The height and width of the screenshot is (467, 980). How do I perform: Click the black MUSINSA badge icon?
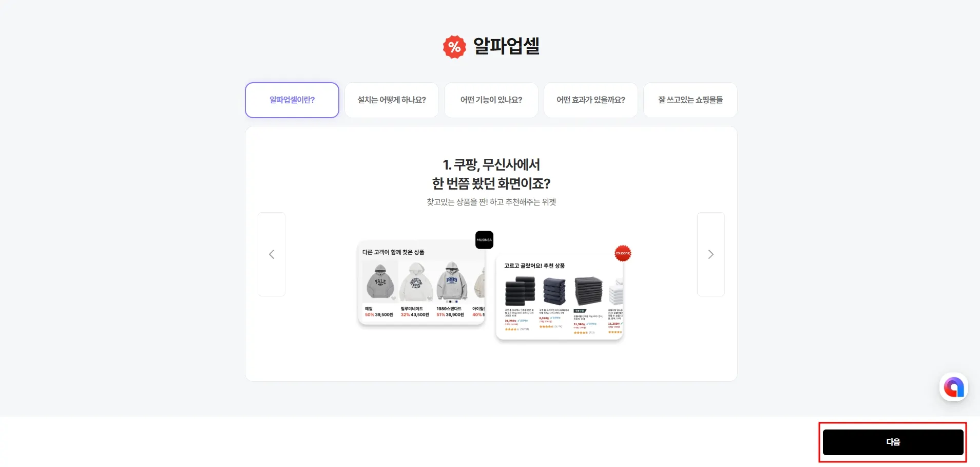[484, 240]
